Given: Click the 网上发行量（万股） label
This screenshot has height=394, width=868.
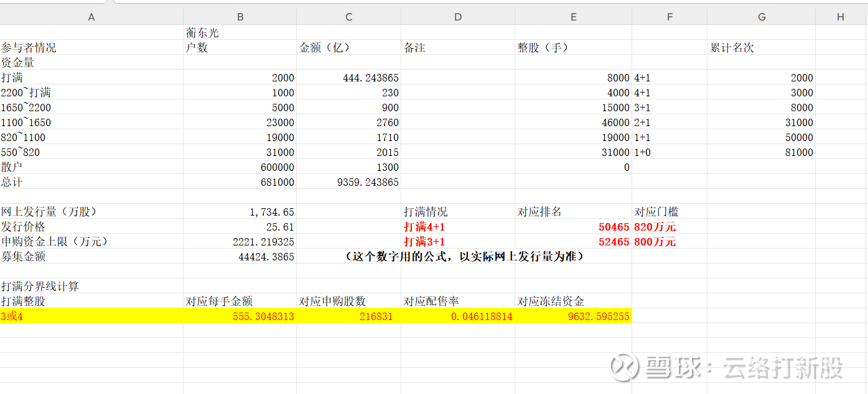Looking at the screenshot, I should pos(91,212).
